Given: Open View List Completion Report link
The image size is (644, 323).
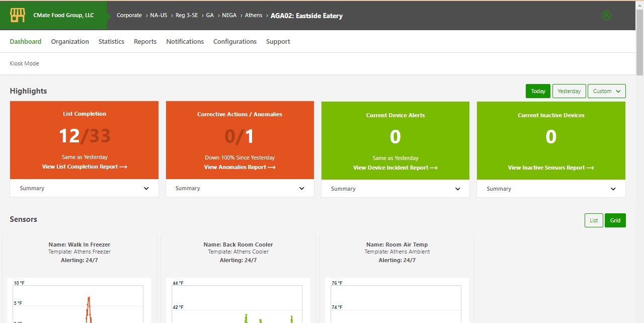Looking at the screenshot, I should coord(84,167).
